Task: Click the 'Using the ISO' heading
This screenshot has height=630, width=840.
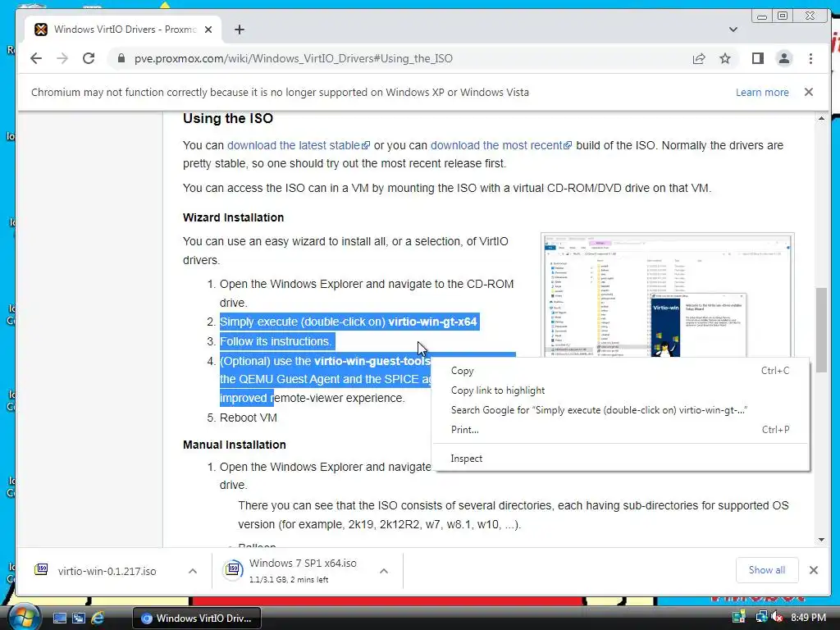Action: point(228,118)
